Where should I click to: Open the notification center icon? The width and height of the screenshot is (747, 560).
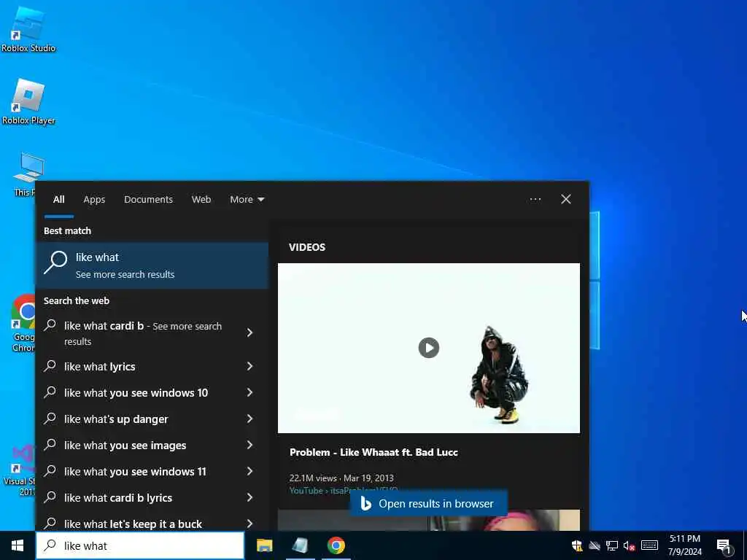click(x=724, y=545)
